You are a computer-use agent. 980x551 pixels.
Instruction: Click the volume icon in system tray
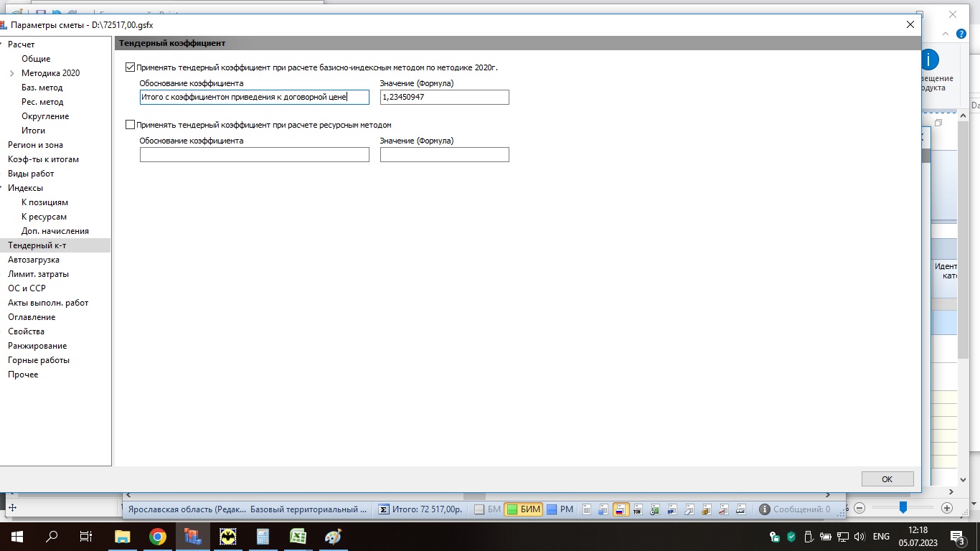859,537
